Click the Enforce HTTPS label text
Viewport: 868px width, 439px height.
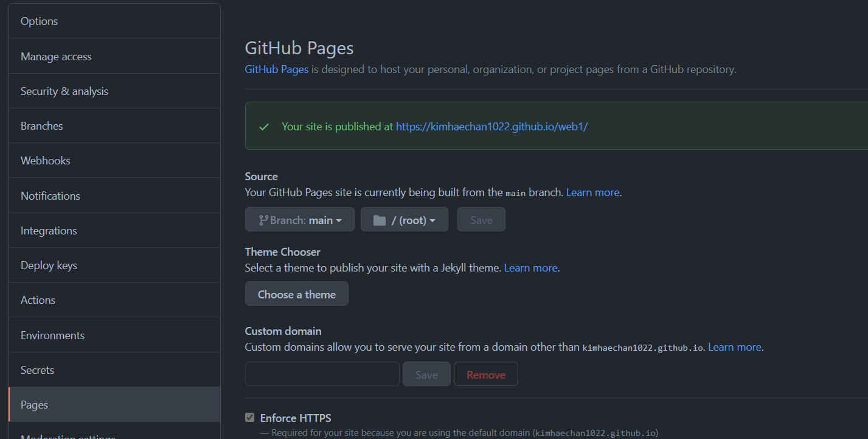point(296,418)
